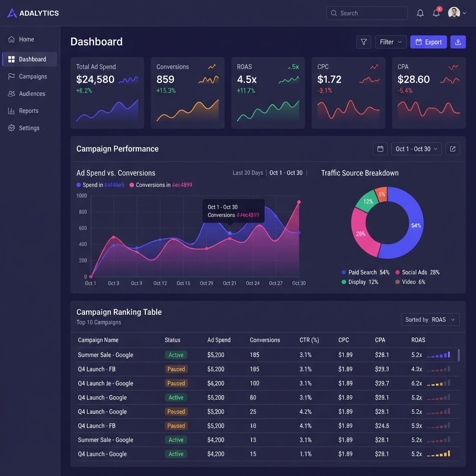The image size is (476, 476).
Task: Click the Adalytics logo icon
Action: [x=12, y=13]
